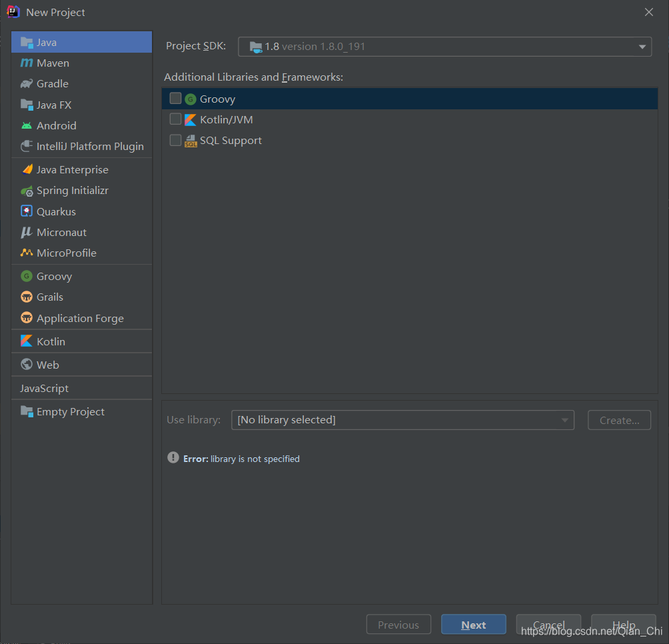Click the MicroProfile icon

27,253
